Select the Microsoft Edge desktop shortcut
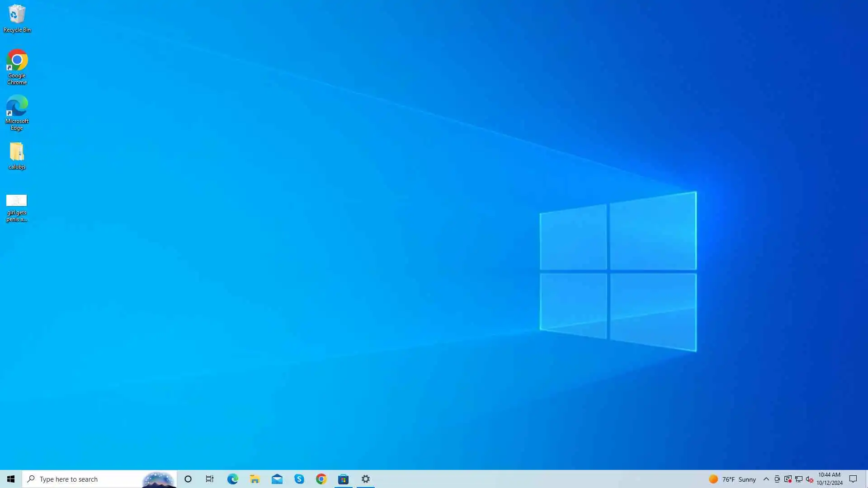The width and height of the screenshot is (868, 488). (x=17, y=112)
